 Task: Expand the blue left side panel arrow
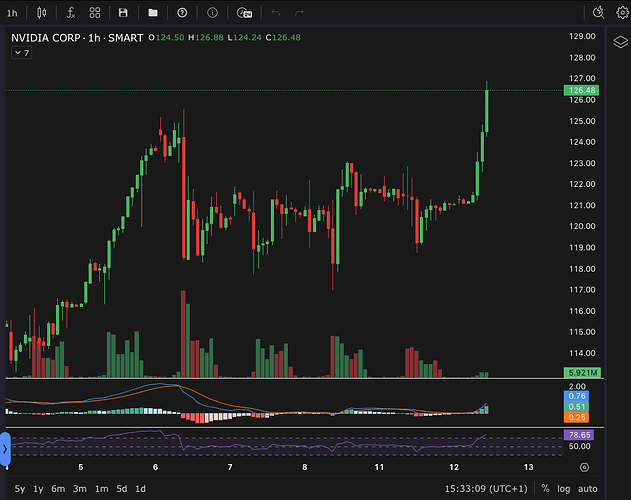tap(5, 449)
